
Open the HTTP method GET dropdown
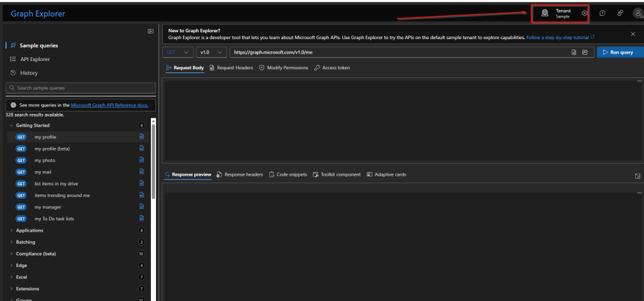click(x=178, y=52)
